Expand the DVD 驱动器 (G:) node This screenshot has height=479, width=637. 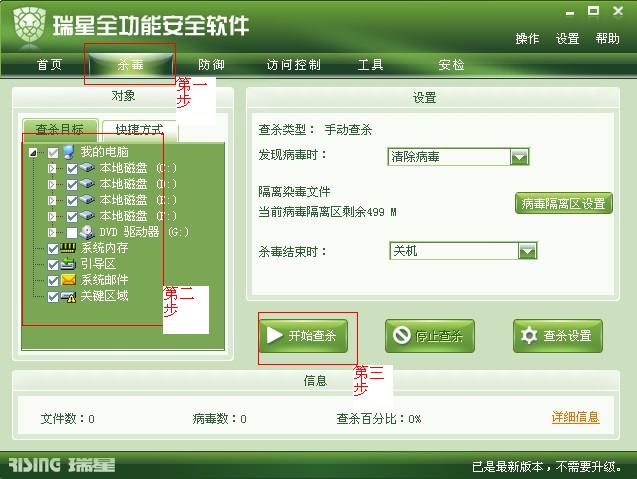tap(52, 232)
